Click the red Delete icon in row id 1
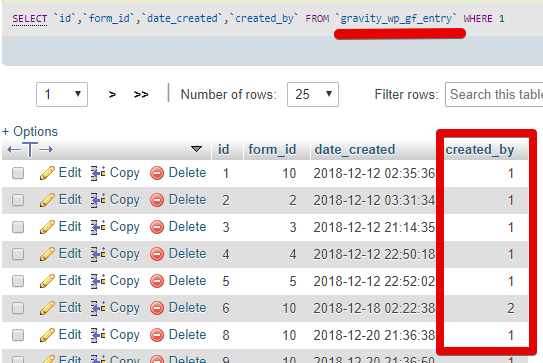Viewport: 543px width, 363px height. [x=157, y=173]
